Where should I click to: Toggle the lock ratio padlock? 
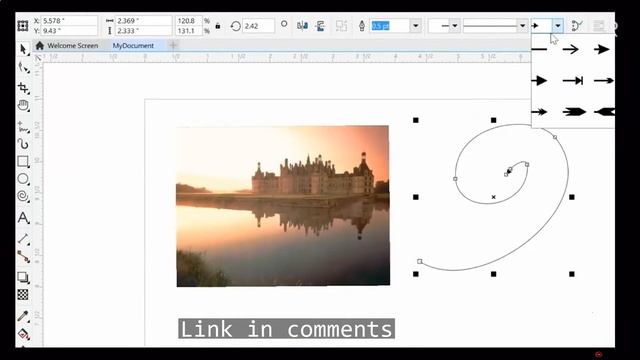218,26
